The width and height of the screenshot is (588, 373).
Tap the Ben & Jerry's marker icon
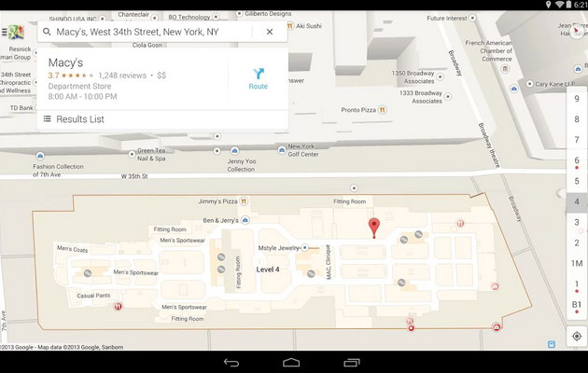(x=245, y=220)
